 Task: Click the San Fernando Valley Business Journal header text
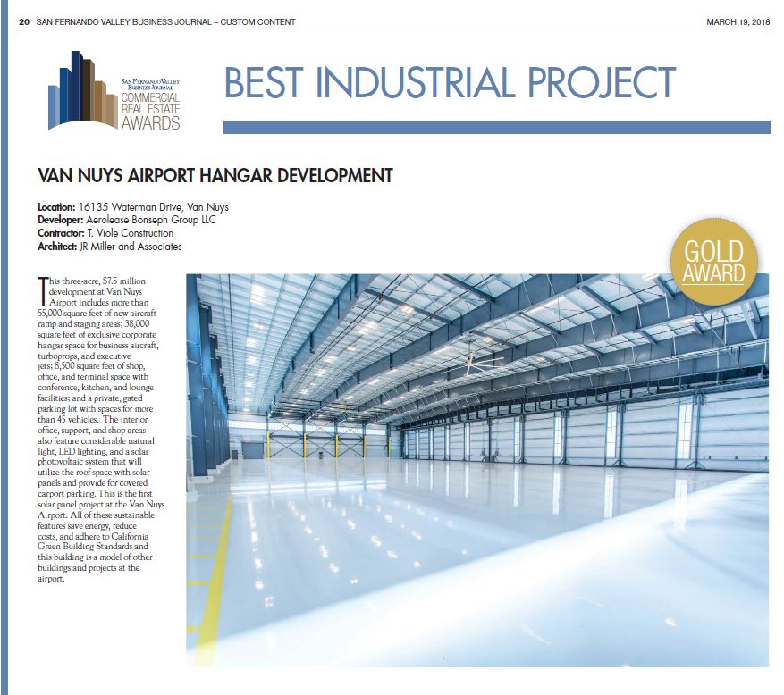pos(165,21)
